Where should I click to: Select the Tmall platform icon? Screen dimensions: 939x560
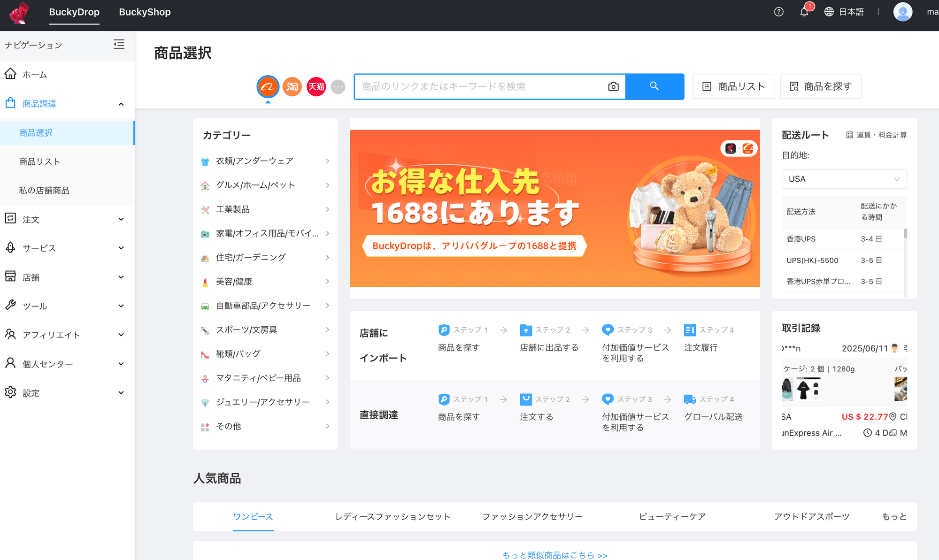click(x=316, y=86)
